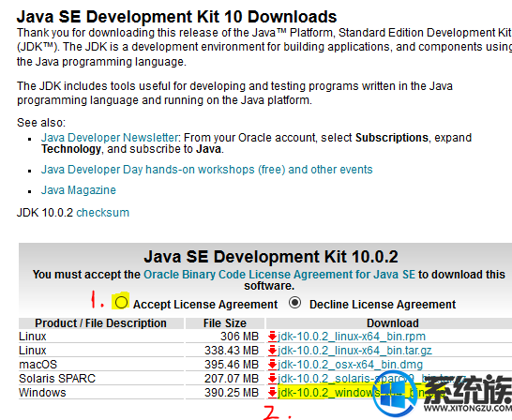The width and height of the screenshot is (512, 420).
Task: Click the Solaris SPARC product label
Action: click(x=57, y=379)
